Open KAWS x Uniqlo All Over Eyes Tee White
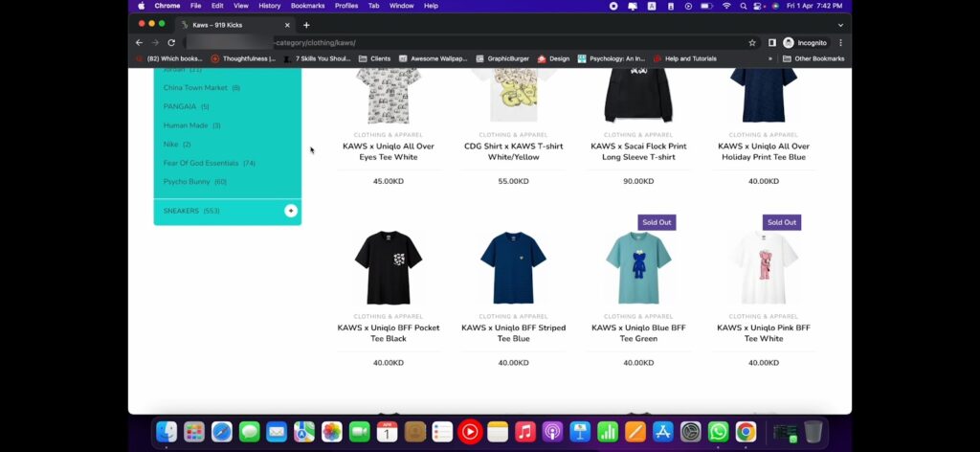The width and height of the screenshot is (980, 452). pos(389,151)
